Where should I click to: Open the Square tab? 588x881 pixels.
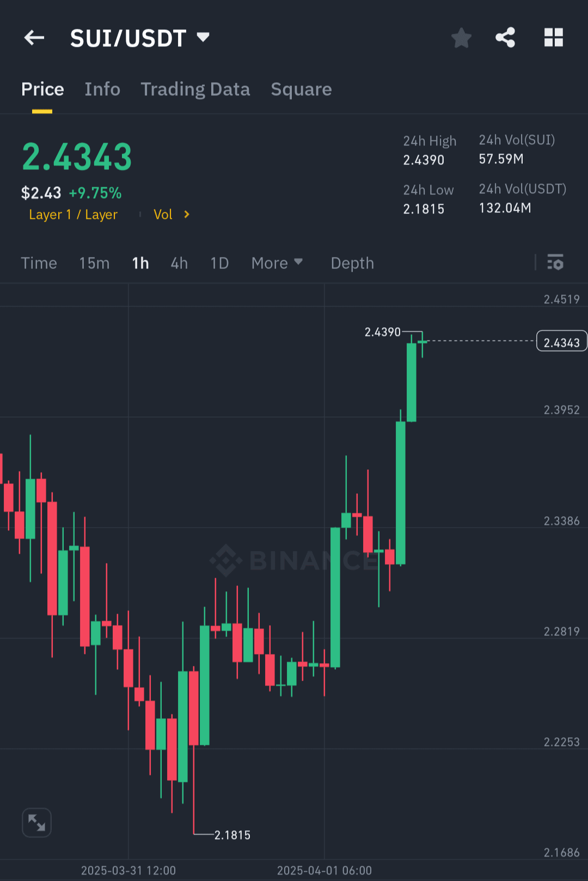click(301, 89)
